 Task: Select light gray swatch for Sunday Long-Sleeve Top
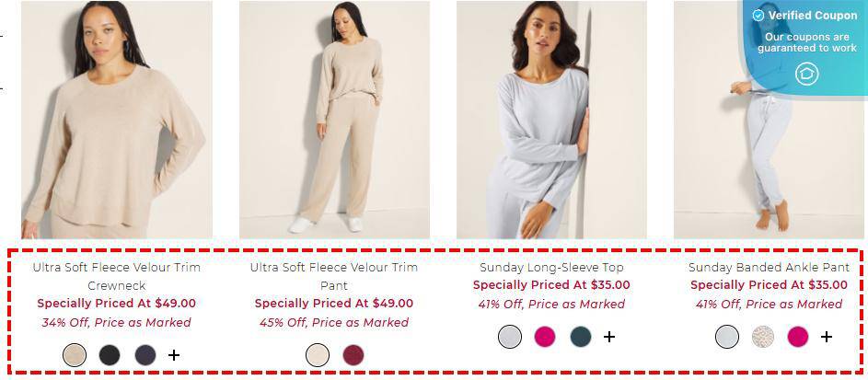pyautogui.click(x=510, y=337)
